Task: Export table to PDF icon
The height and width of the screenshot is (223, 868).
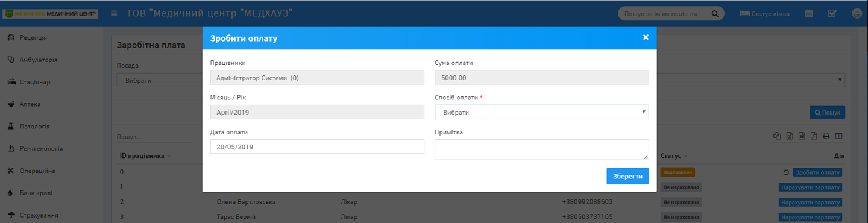Action: [814, 136]
